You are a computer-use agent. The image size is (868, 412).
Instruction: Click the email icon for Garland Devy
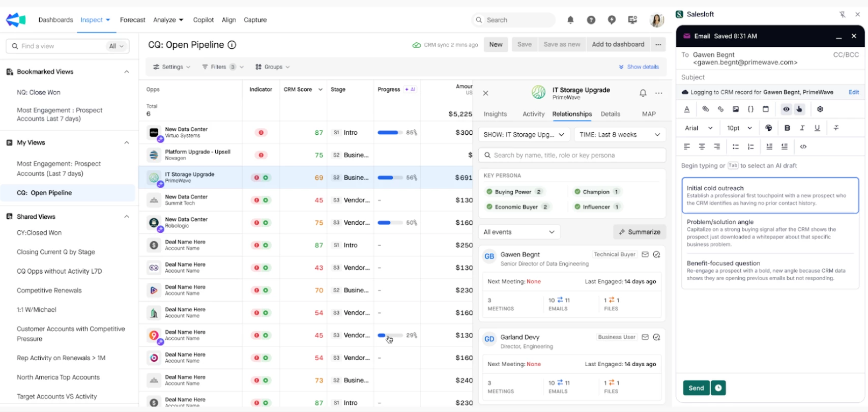tap(645, 337)
